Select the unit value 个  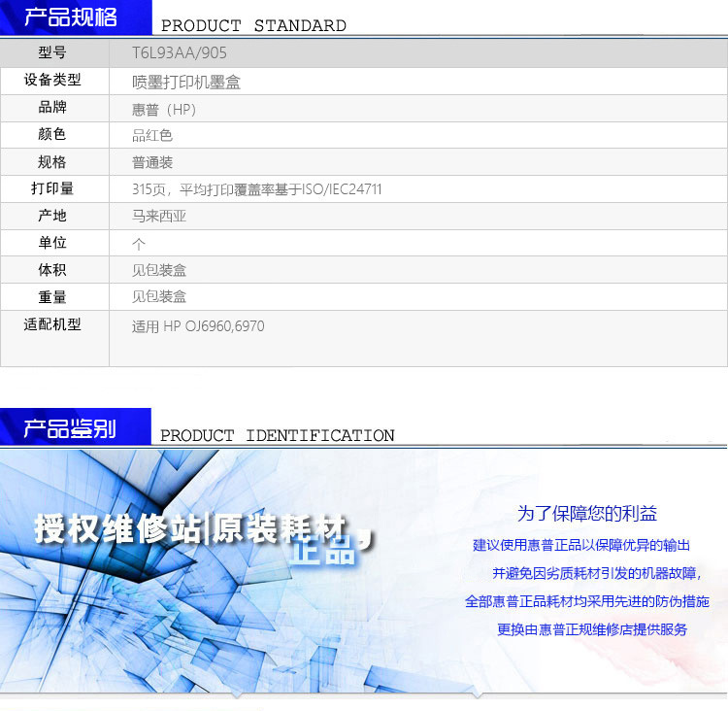coord(139,244)
